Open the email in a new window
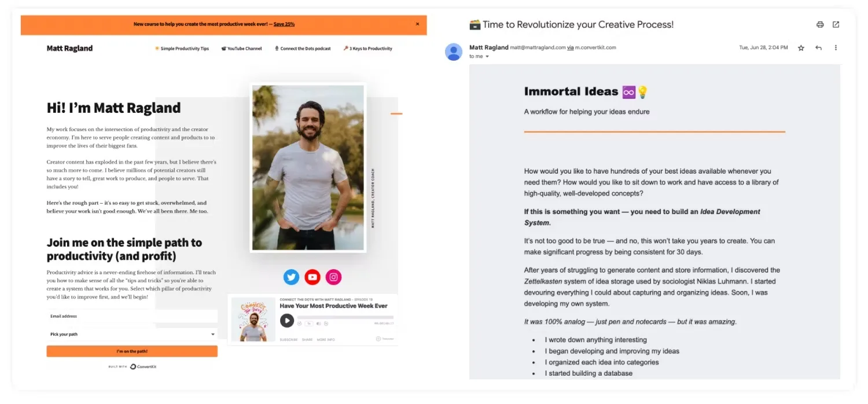868x404 pixels. (836, 24)
